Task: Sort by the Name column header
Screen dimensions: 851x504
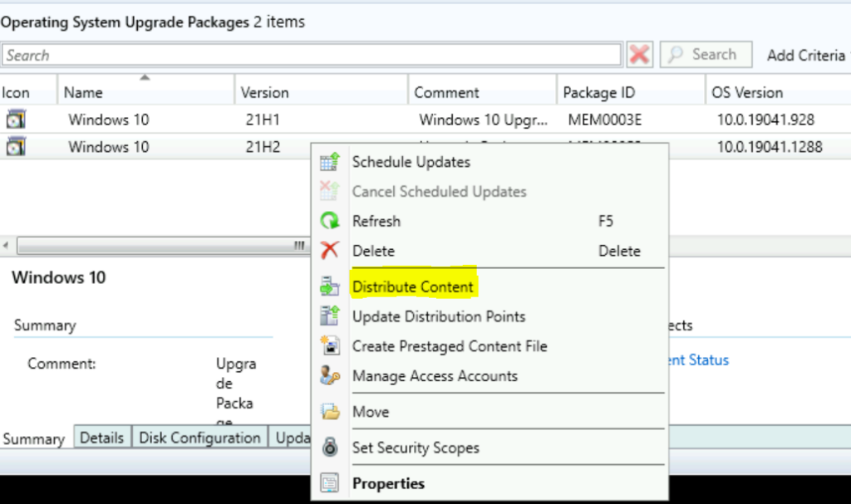Action: [145, 92]
